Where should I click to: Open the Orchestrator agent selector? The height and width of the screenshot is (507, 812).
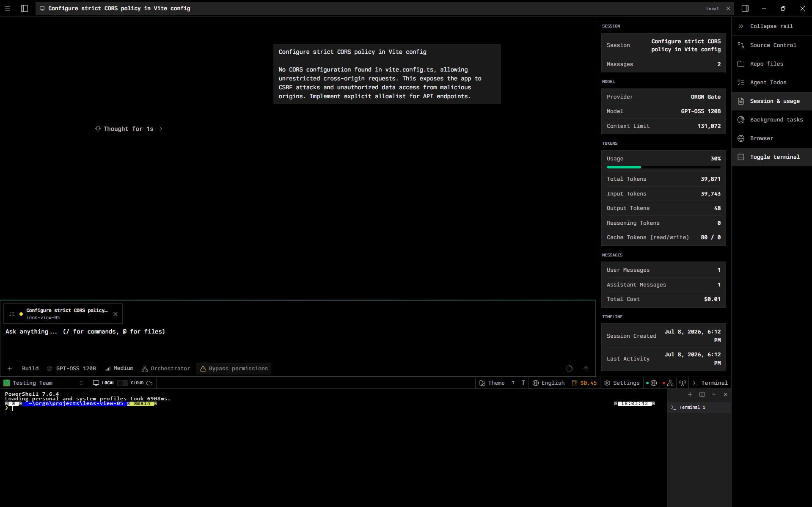166,369
